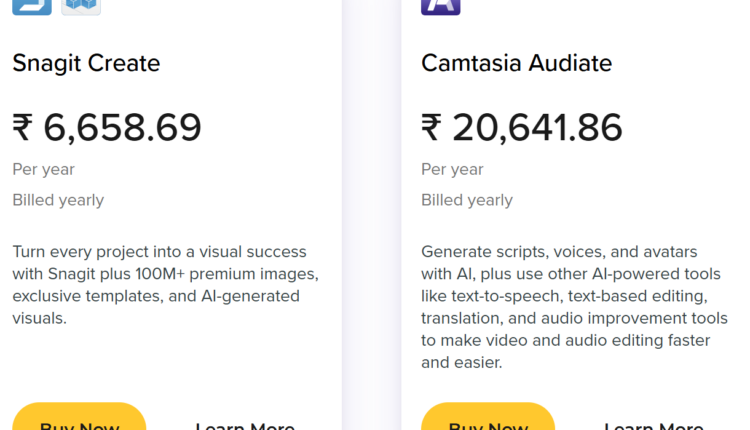Viewport: 750px width, 430px height.
Task: Click "Billed yearly" in the Snagit Create card
Action: 58,200
